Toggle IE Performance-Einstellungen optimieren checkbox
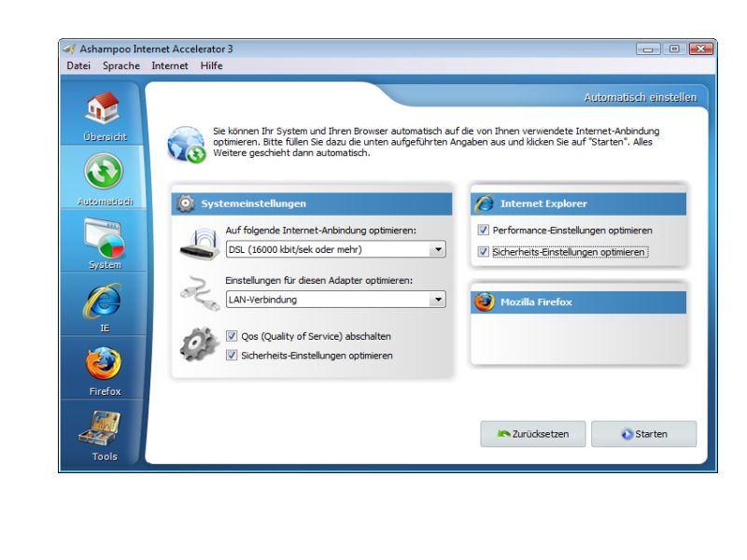747x560 pixels. [x=483, y=230]
